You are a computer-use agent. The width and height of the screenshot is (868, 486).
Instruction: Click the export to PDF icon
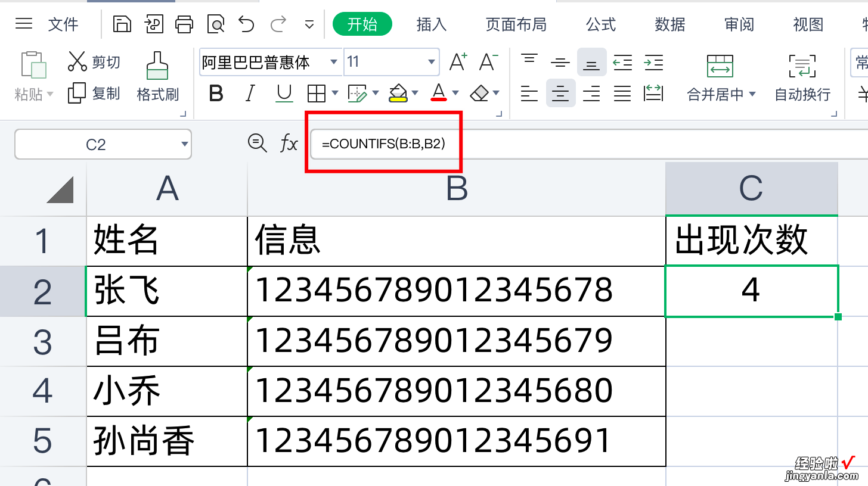[x=154, y=24]
